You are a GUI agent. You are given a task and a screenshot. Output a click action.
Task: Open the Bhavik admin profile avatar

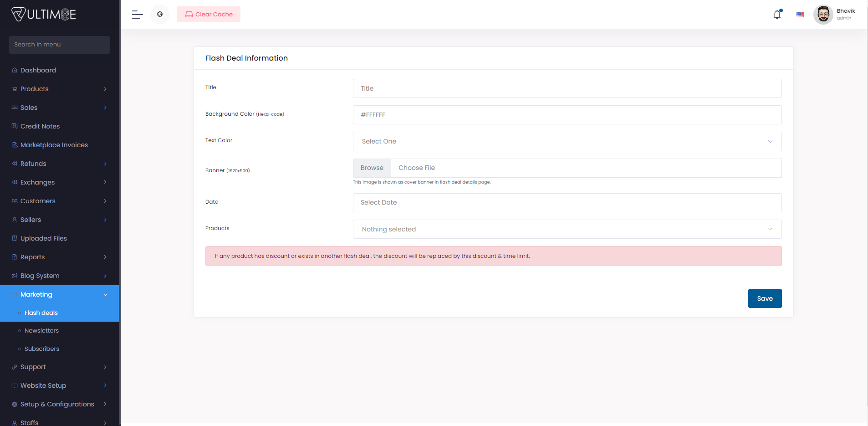(x=823, y=15)
